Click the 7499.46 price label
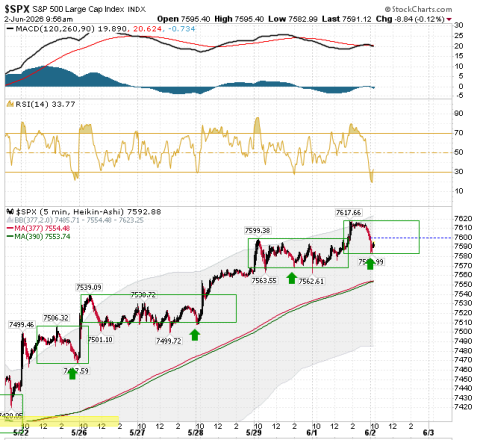 click(22, 325)
